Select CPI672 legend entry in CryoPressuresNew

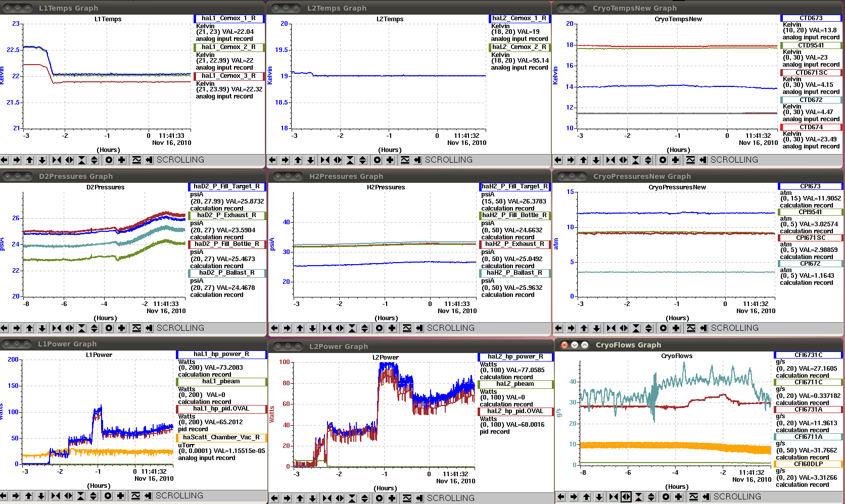(x=810, y=264)
